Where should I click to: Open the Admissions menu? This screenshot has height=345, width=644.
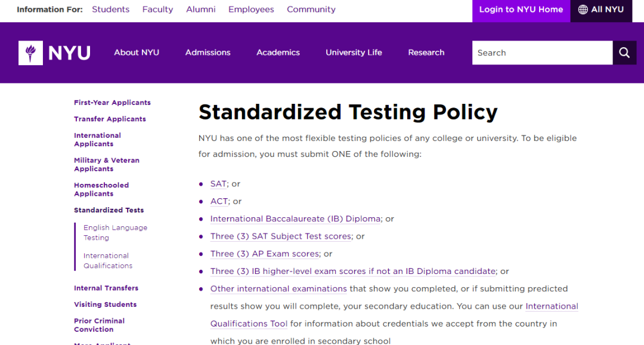coord(208,53)
